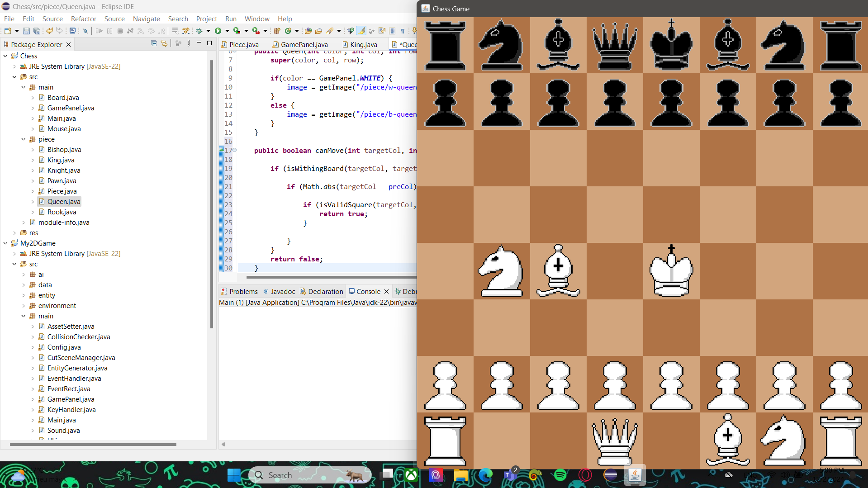This screenshot has height=488, width=868.
Task: Maximize the Package Explorer view
Action: pyautogui.click(x=209, y=43)
